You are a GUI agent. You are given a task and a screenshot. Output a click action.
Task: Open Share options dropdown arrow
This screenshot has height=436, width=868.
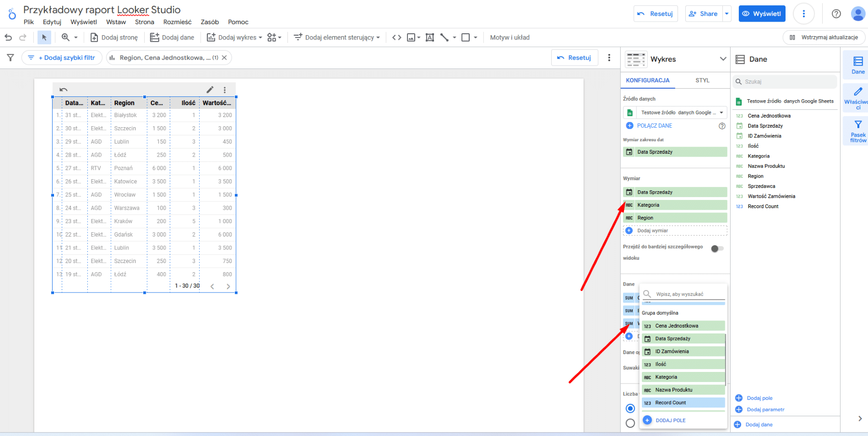(727, 13)
